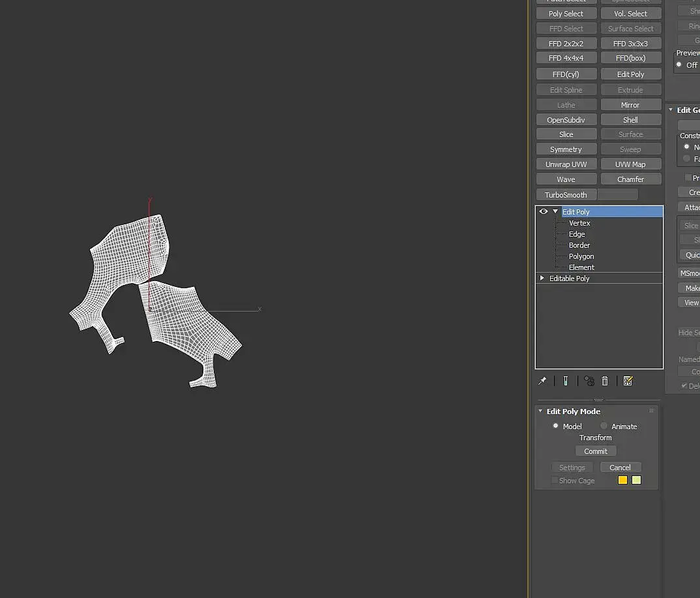Image resolution: width=700 pixels, height=598 pixels.
Task: Click the Edit Spline modifier button
Action: 566,90
